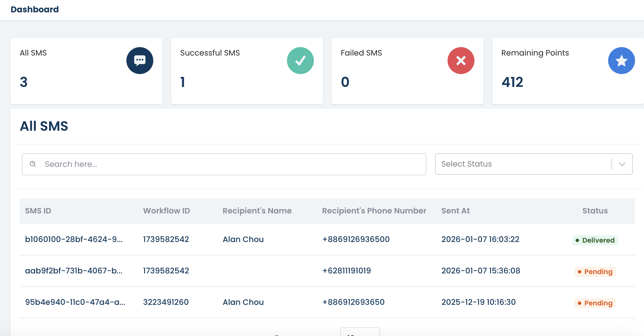Click the All SMS chat bubble icon
This screenshot has height=336, width=644.
coord(140,61)
